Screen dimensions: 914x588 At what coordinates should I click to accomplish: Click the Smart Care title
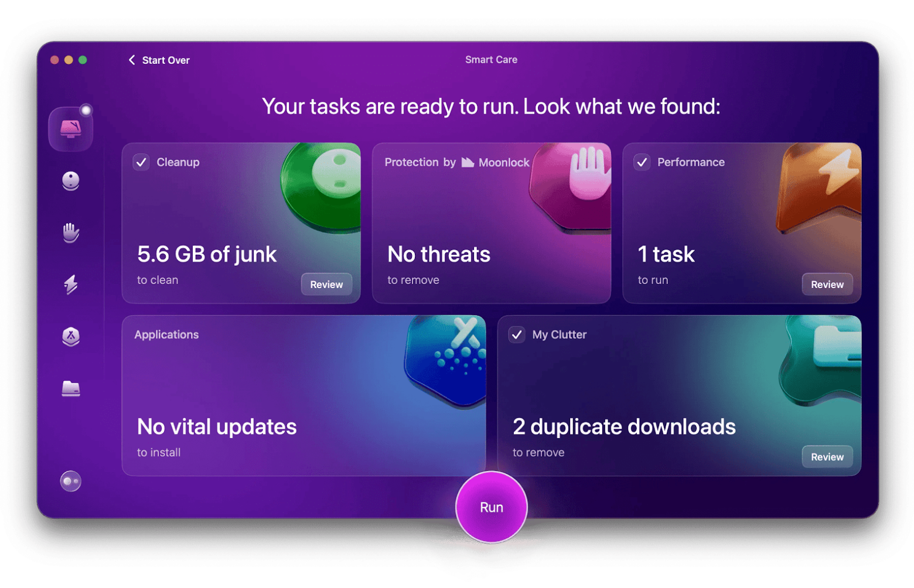tap(491, 59)
